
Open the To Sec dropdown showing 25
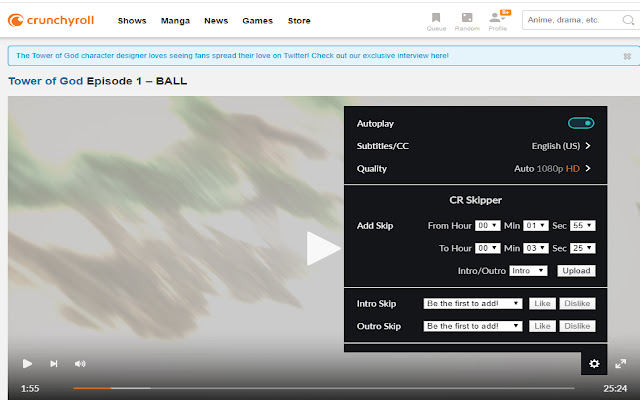tap(583, 248)
